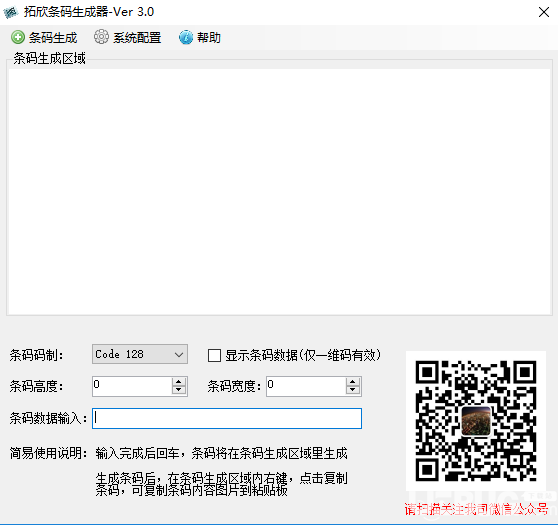The image size is (558, 525).
Task: Click the 输入完成后回车 instruction line
Action: (x=221, y=453)
